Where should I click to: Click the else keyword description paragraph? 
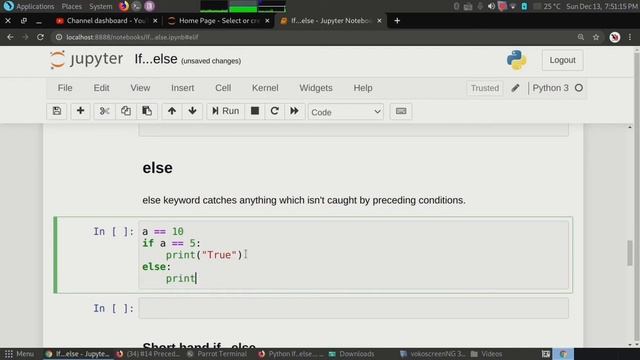(x=304, y=200)
